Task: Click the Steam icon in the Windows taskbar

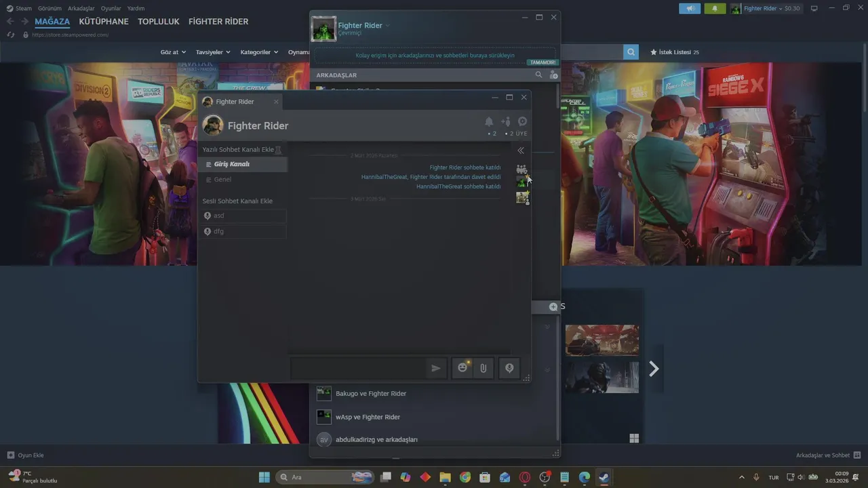Action: [604, 477]
